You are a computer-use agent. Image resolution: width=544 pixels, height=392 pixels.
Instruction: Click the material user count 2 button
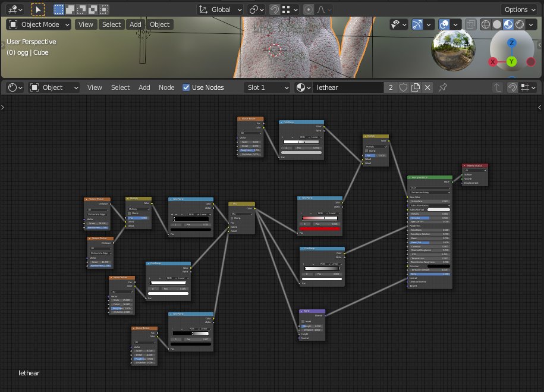(x=391, y=87)
